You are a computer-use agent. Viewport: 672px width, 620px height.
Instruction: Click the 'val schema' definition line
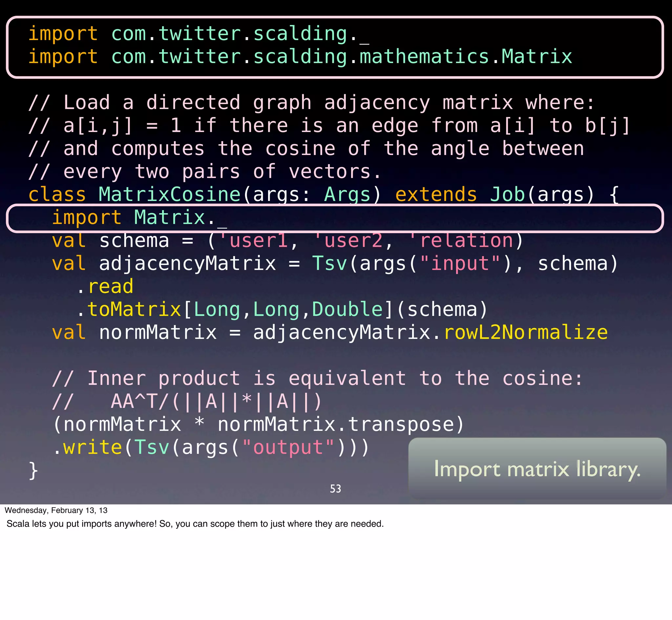point(287,241)
